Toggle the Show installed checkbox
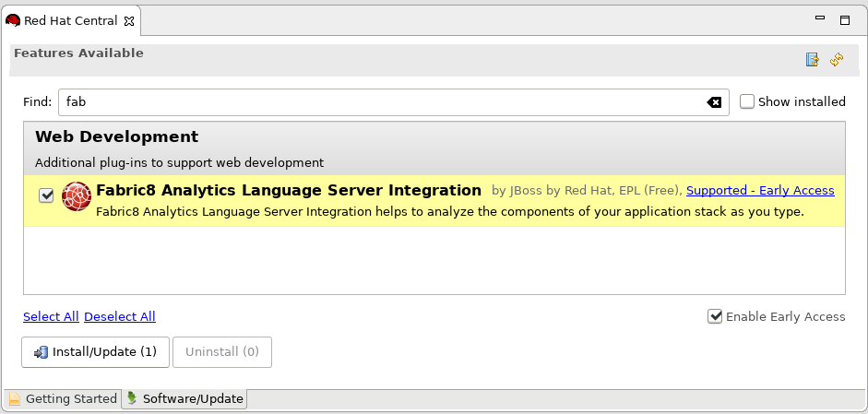This screenshot has height=414, width=868. click(747, 101)
